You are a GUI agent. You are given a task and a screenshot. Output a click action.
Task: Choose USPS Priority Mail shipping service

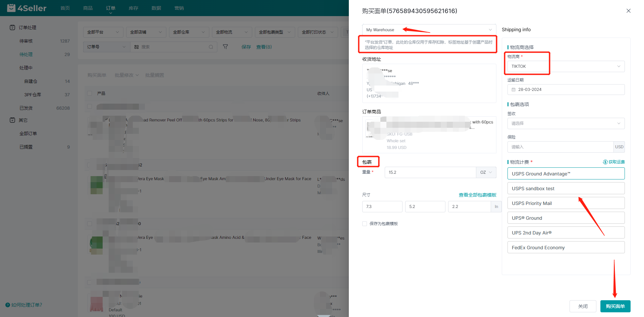[x=566, y=203]
